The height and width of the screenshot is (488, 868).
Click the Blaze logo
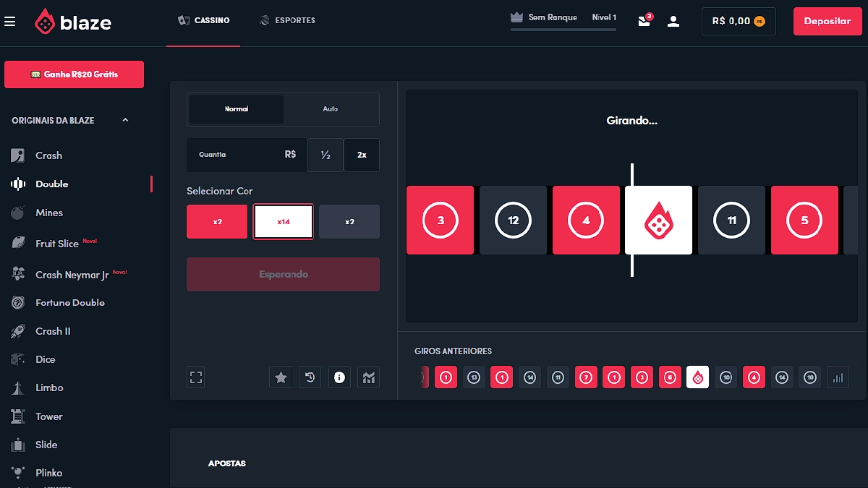(x=73, y=22)
